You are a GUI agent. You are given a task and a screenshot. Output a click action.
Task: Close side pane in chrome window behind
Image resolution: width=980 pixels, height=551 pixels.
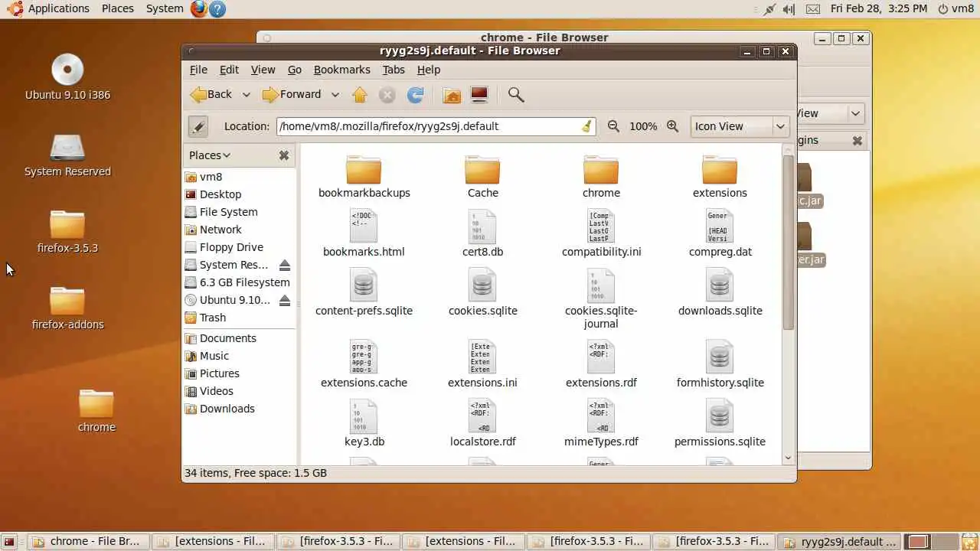pyautogui.click(x=857, y=141)
